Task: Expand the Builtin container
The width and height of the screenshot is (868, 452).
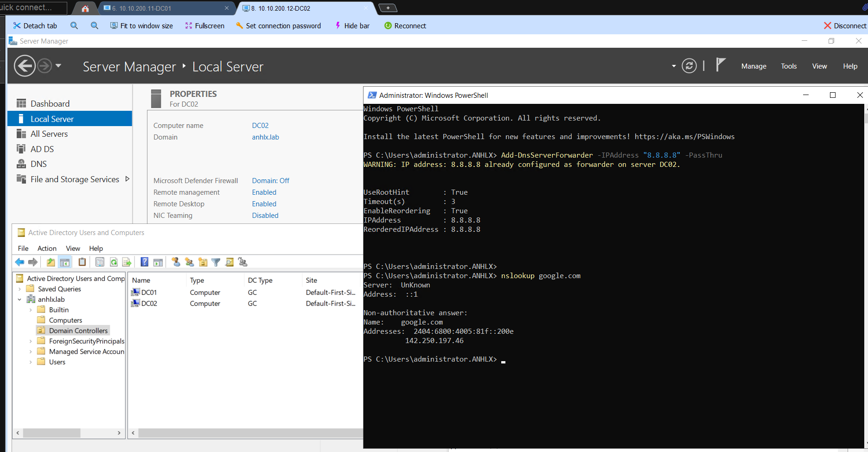Action: point(31,310)
